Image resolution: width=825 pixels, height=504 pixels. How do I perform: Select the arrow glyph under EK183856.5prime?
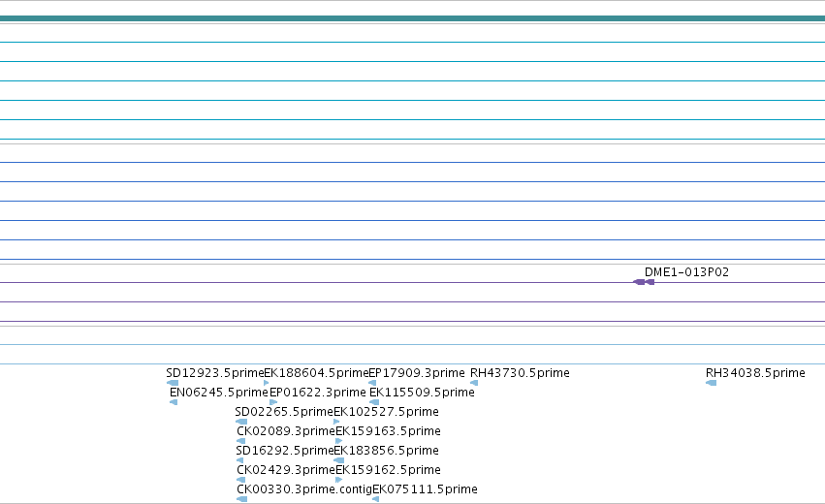[339, 460]
